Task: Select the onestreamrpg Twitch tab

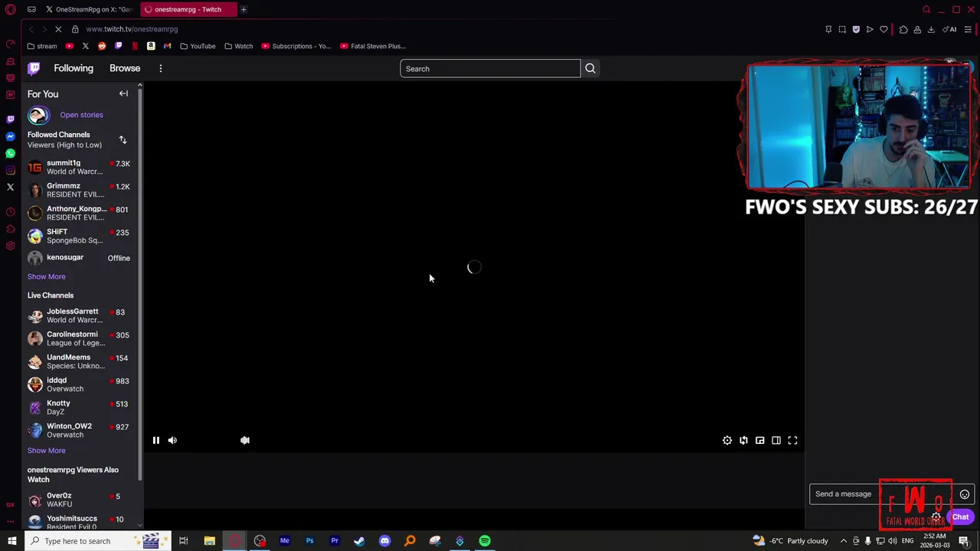Action: tap(188, 9)
